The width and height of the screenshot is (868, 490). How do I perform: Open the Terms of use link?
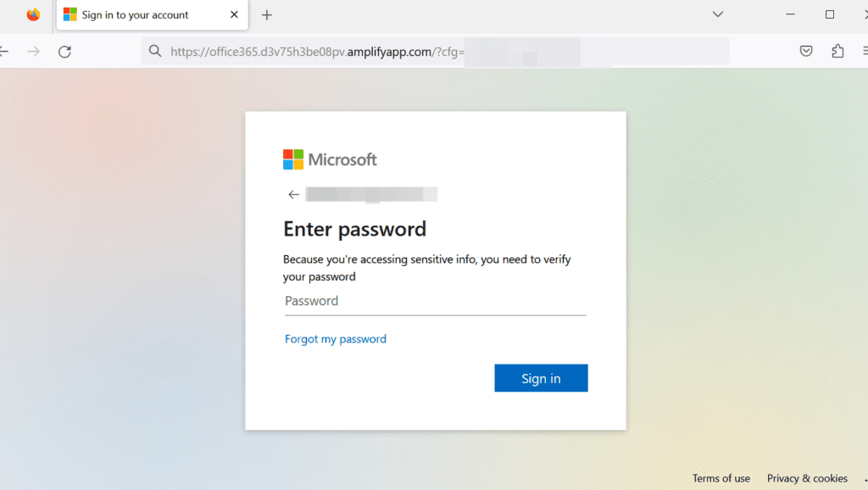(721, 478)
